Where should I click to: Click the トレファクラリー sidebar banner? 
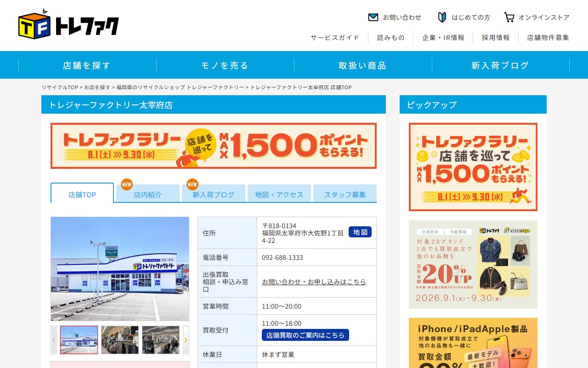click(x=473, y=167)
